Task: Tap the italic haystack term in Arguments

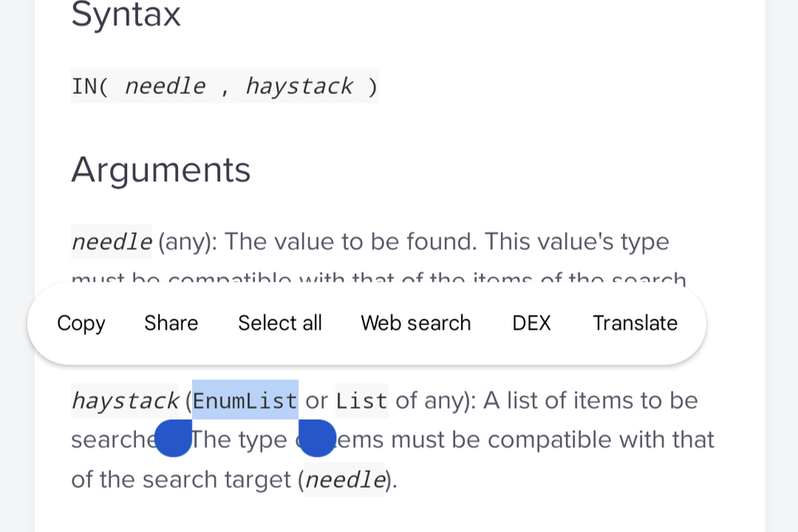Action: point(125,401)
